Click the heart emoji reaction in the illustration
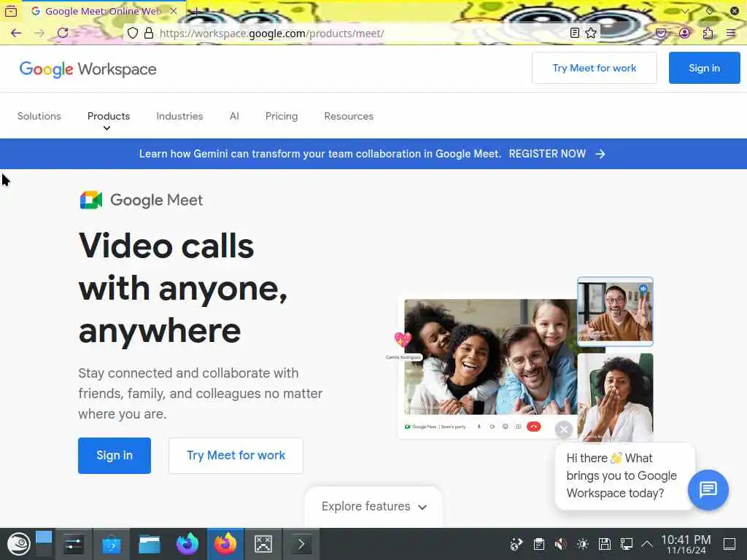Image resolution: width=747 pixels, height=560 pixels. click(x=403, y=340)
